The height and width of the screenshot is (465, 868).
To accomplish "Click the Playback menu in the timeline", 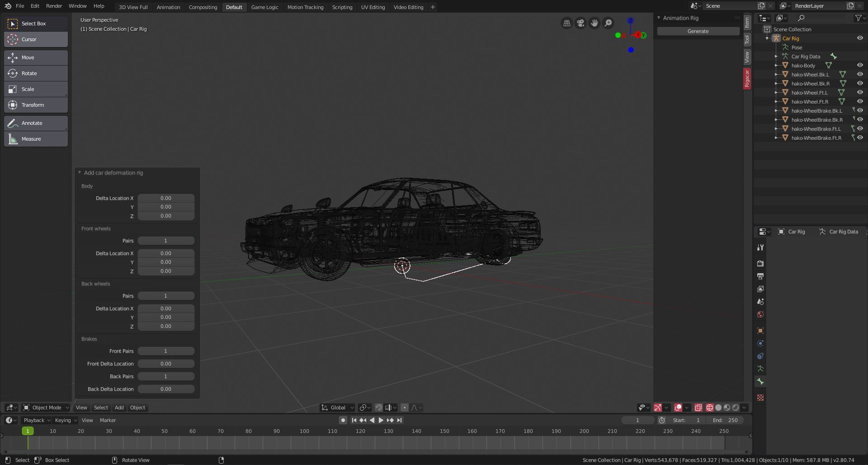I will 35,420.
